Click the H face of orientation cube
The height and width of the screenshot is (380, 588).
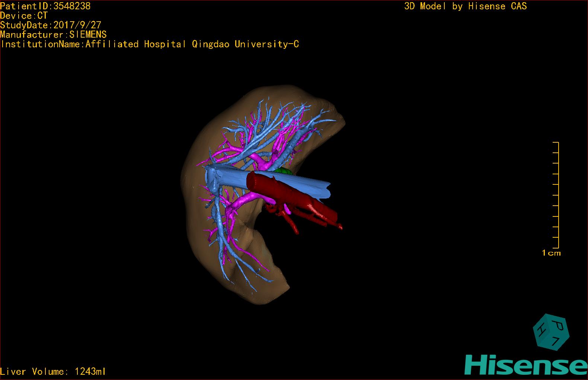[x=540, y=330]
